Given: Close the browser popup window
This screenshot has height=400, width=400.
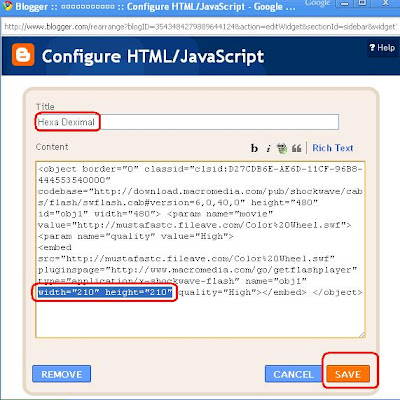Looking at the screenshot, I should [385, 3].
